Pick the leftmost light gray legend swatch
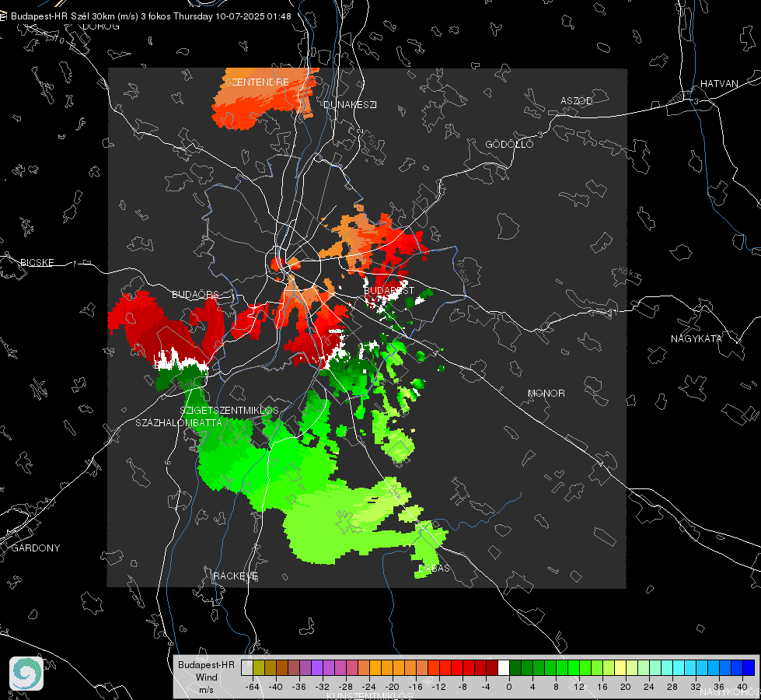This screenshot has width=761, height=700. [x=247, y=667]
